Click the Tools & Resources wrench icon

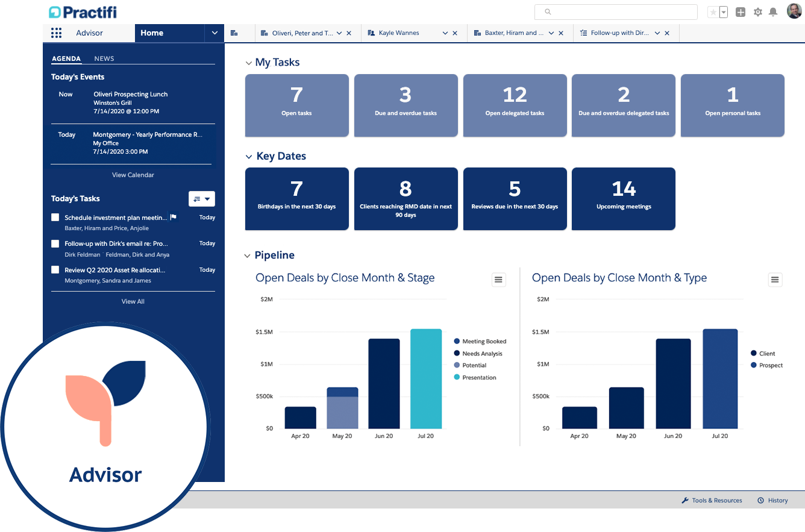pyautogui.click(x=685, y=500)
